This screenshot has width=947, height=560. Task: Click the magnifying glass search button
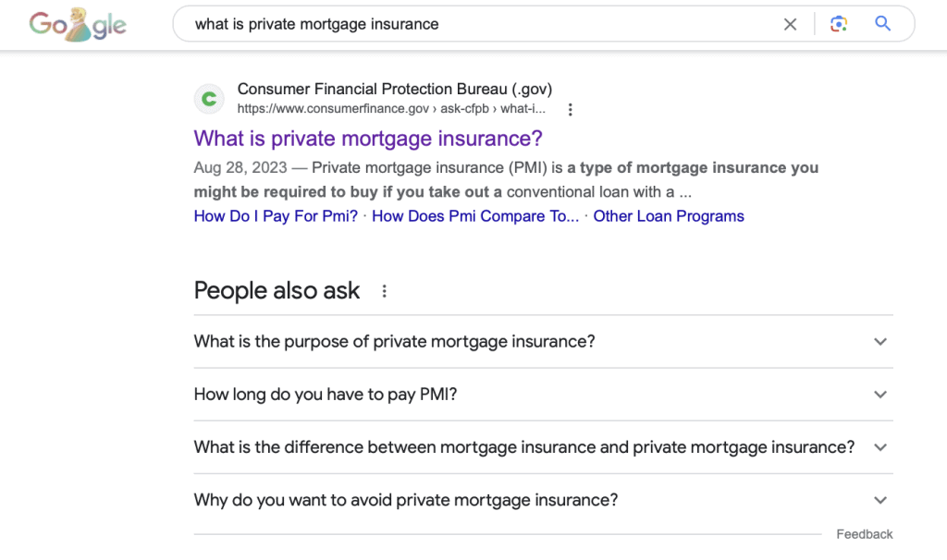[882, 23]
